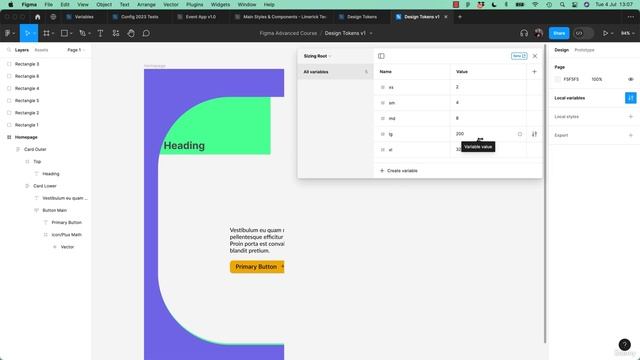The width and height of the screenshot is (640, 360).
Task: Select the xs variable name
Action: tap(391, 87)
